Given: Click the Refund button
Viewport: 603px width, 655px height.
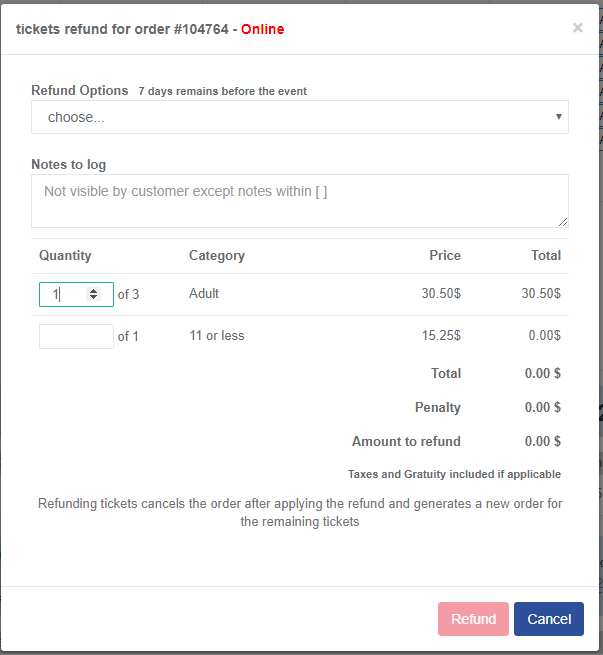Looking at the screenshot, I should [x=473, y=619].
